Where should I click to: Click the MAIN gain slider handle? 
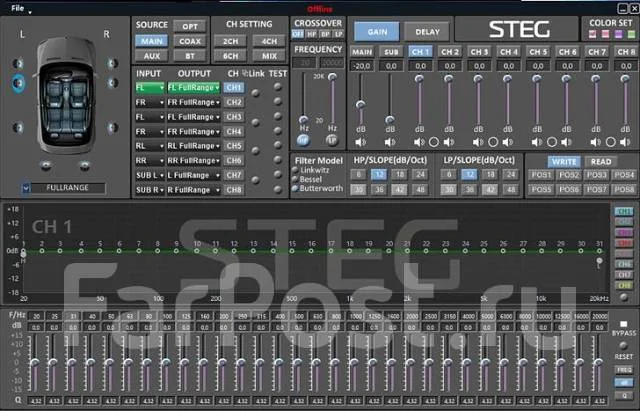tap(360, 105)
